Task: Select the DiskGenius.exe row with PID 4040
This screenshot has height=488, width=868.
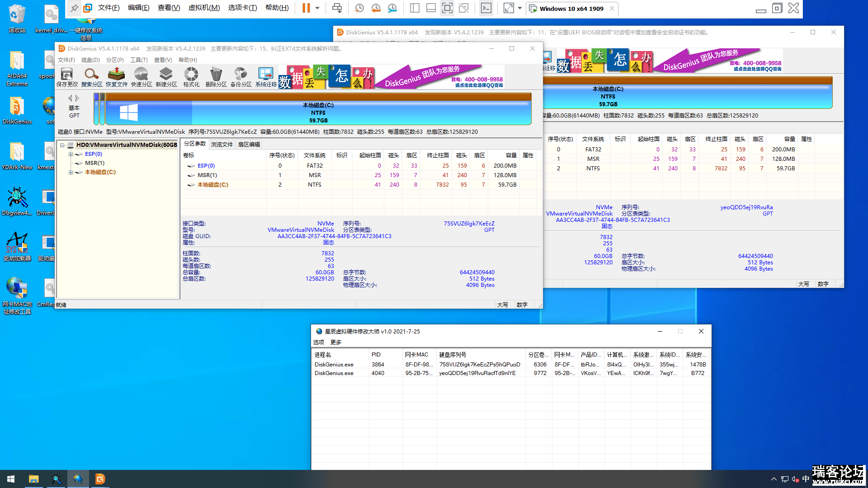Action: [511, 373]
